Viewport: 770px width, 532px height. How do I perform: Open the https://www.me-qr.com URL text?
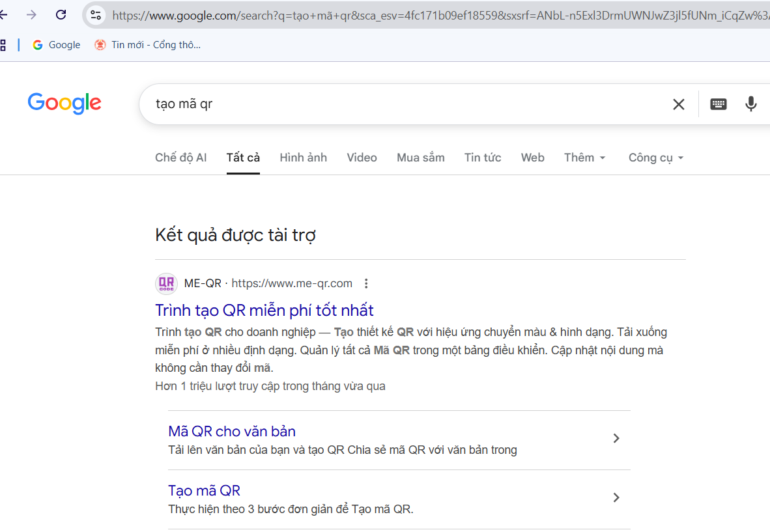(x=292, y=284)
